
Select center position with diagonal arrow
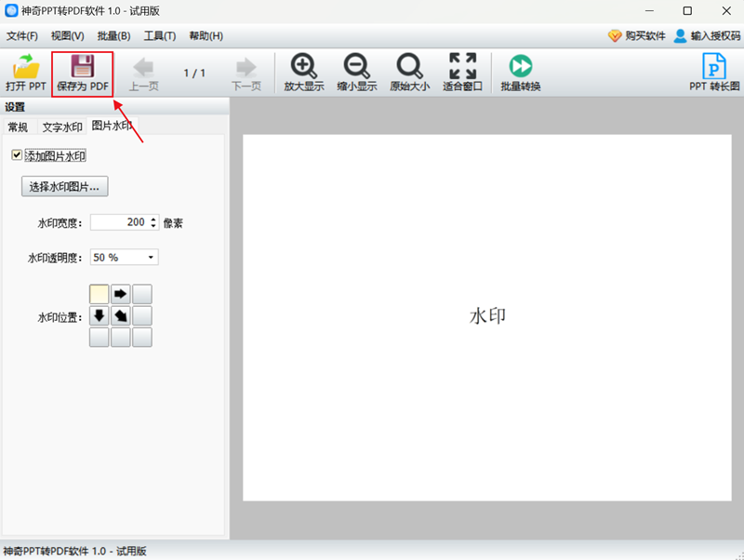(x=121, y=315)
